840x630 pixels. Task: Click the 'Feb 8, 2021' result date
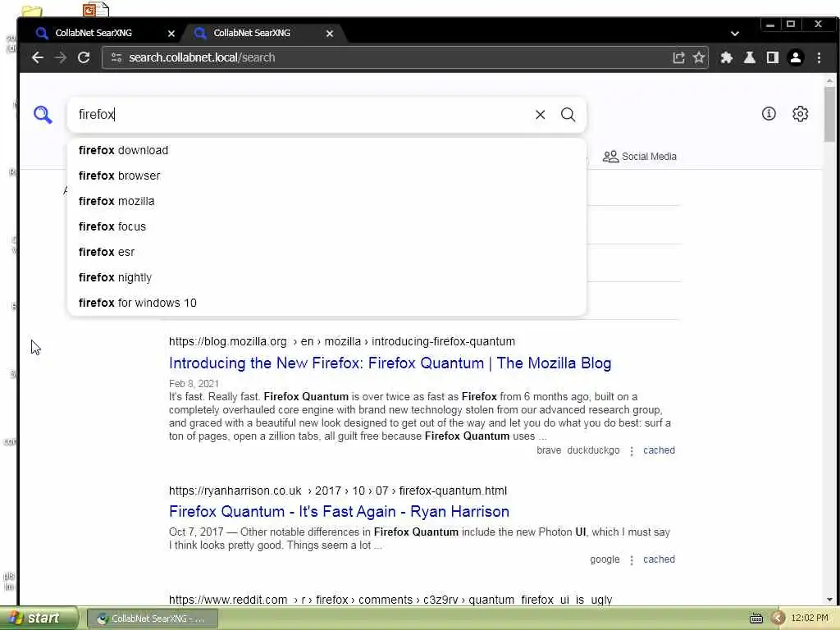(x=194, y=384)
